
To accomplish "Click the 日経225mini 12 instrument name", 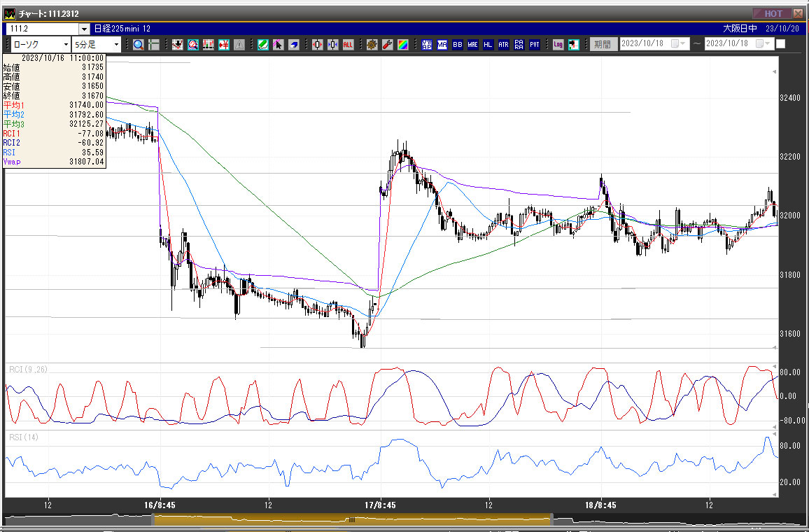I will [122, 29].
